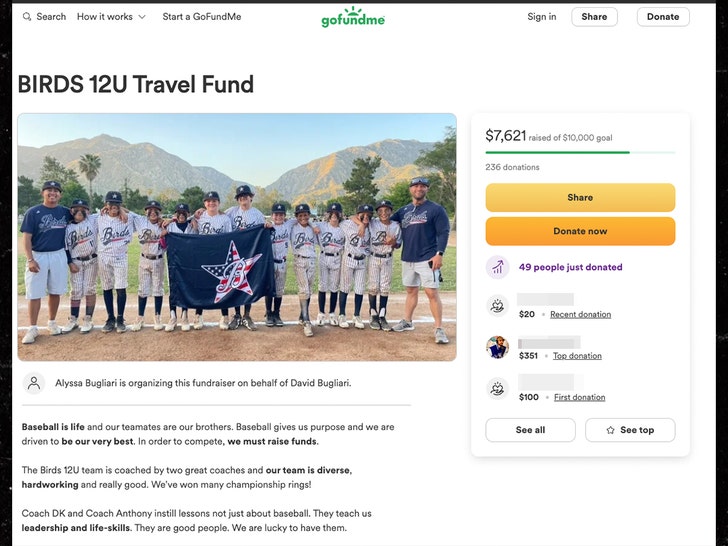This screenshot has width=728, height=546.
Task: Open the First donation link
Action: (x=579, y=397)
